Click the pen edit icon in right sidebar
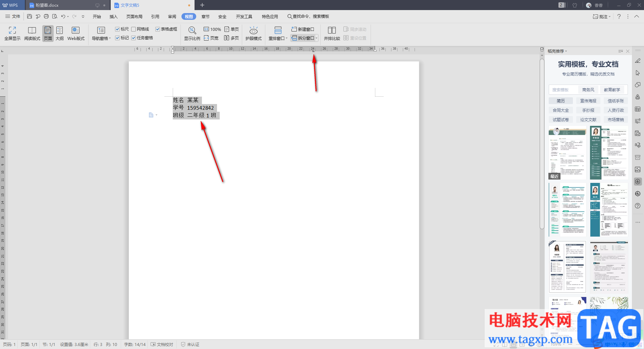 point(638,61)
